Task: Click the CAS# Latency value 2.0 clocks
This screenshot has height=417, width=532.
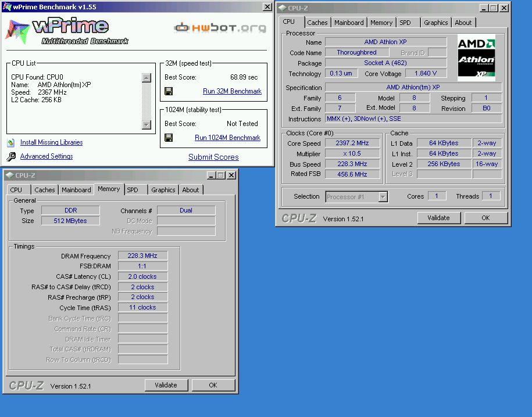Action: (x=142, y=276)
